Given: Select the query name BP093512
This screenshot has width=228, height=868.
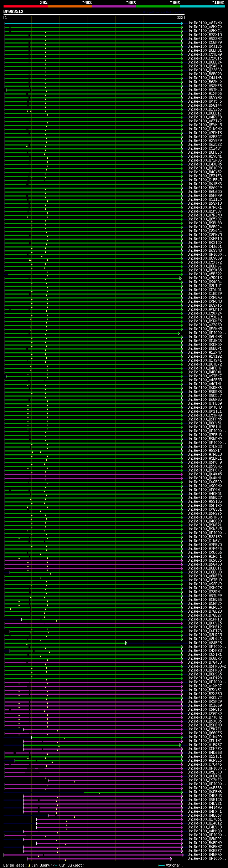Looking at the screenshot, I should click(14, 11).
